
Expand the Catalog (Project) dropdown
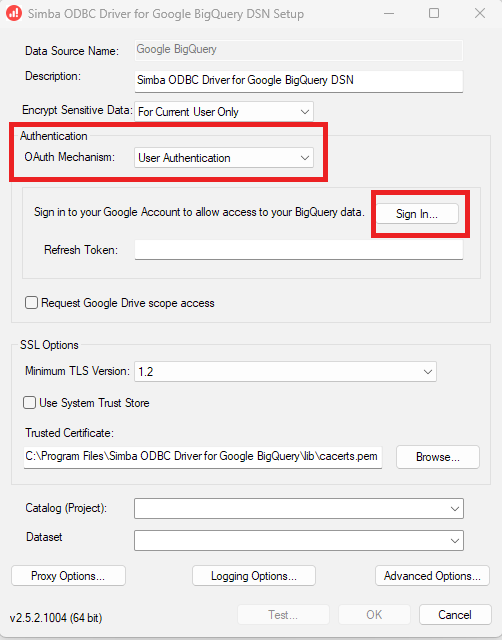(299, 509)
